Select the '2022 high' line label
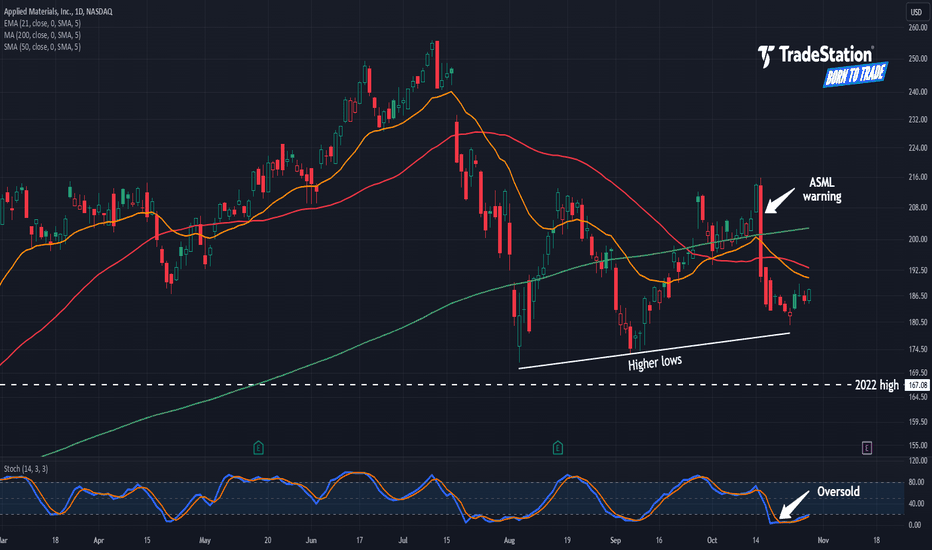 pyautogui.click(x=877, y=385)
